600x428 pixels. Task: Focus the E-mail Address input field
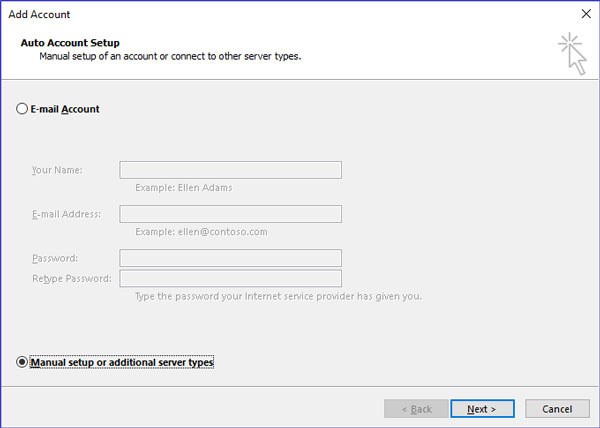click(230, 214)
